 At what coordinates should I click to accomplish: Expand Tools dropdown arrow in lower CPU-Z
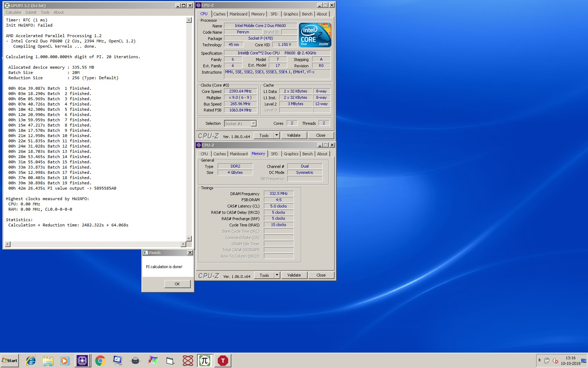tap(277, 275)
